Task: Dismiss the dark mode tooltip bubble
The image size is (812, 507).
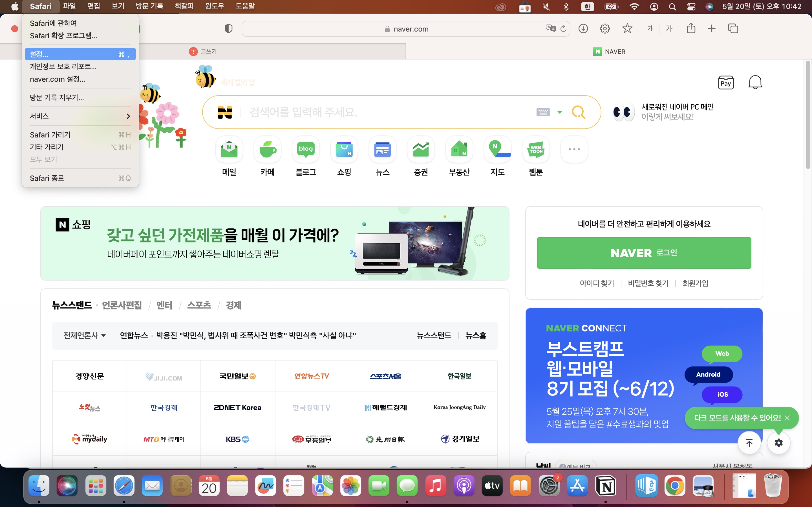Action: tap(787, 418)
